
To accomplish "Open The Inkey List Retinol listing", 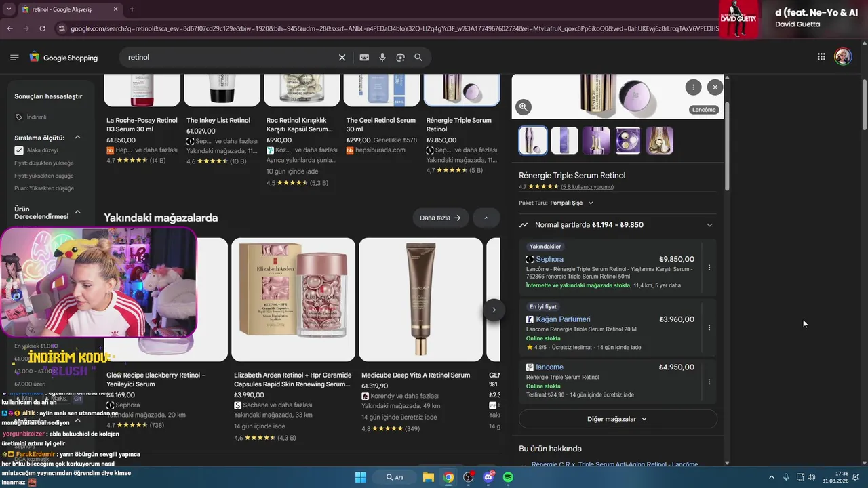I will pyautogui.click(x=218, y=121).
